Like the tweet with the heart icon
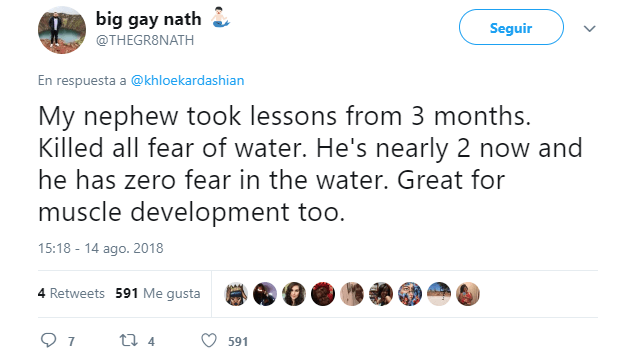The height and width of the screenshot is (364, 636). [x=209, y=340]
